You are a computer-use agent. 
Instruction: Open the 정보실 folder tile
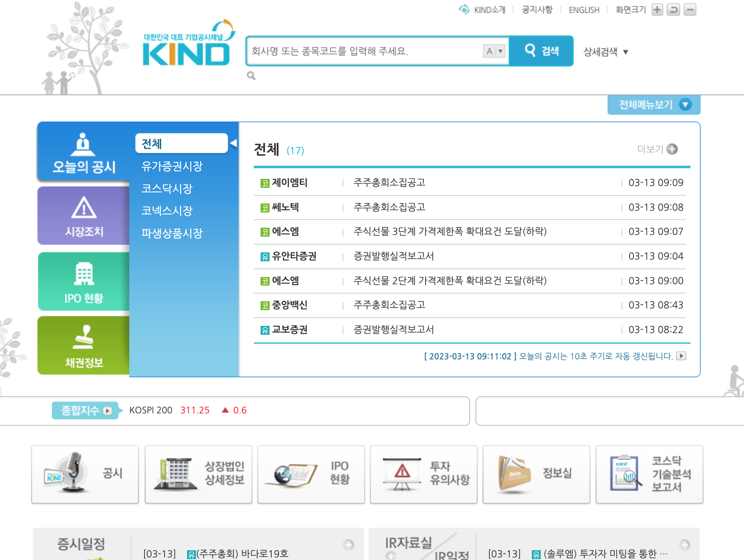(537, 474)
